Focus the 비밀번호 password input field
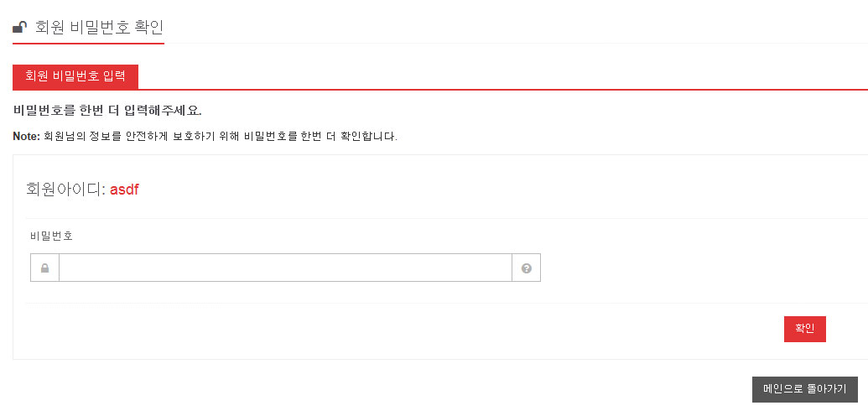This screenshot has width=868, height=416. point(286,268)
